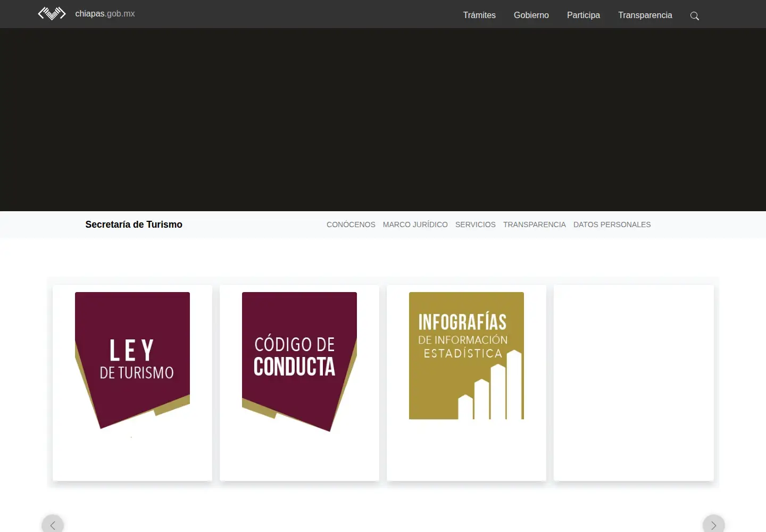
Task: Go to previous carousel slide arrow
Action: (x=53, y=525)
